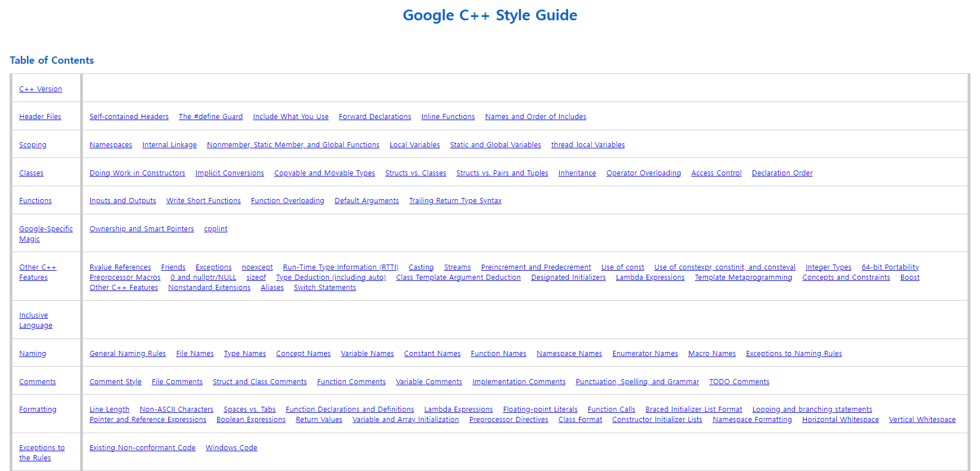The image size is (980, 471).
Task: Click The #define Guard link
Action: click(x=211, y=117)
